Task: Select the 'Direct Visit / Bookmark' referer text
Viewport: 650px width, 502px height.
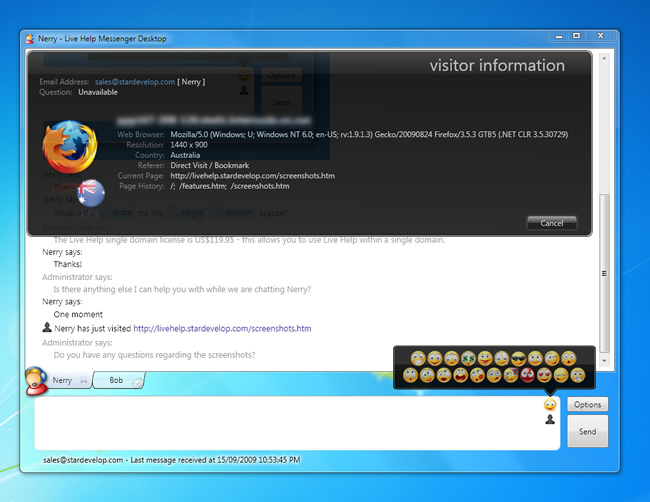Action: [x=209, y=165]
